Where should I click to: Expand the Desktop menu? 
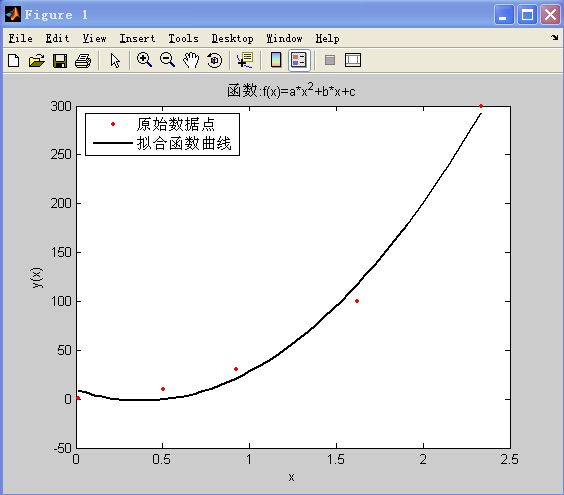click(x=232, y=38)
